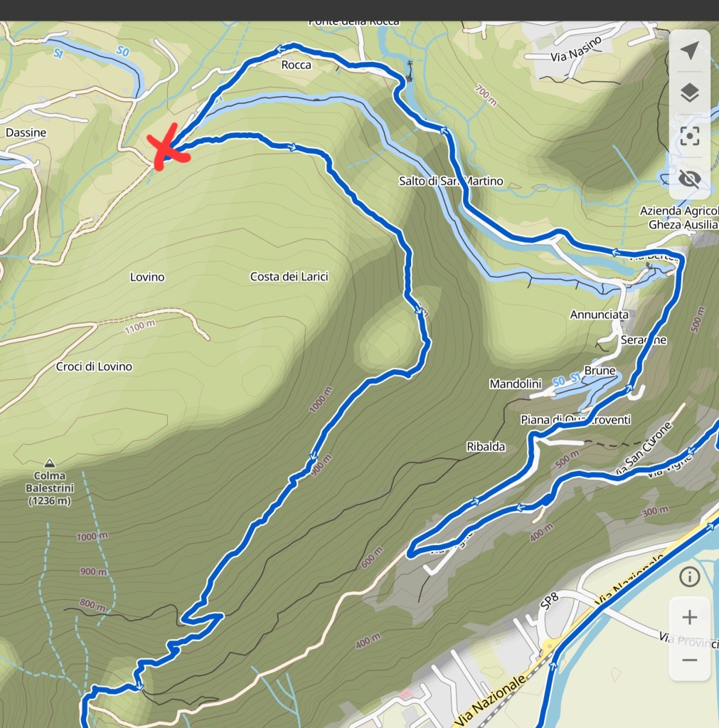
Task: Tap the Ribalda place label
Action: click(x=486, y=447)
